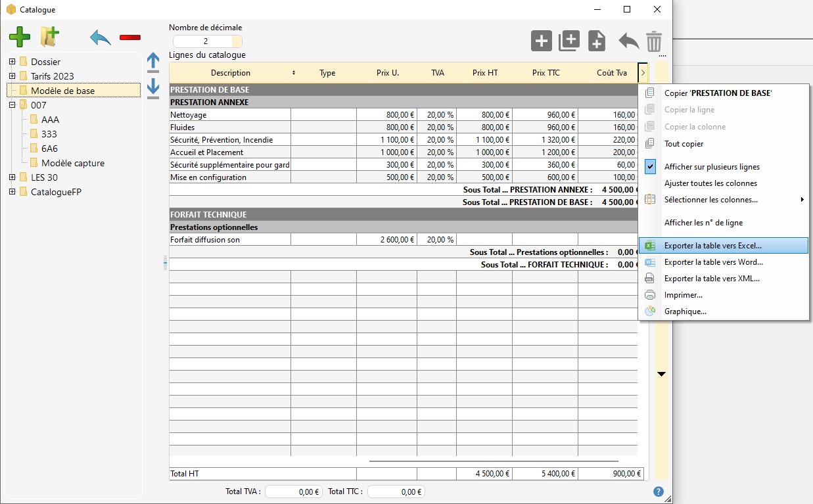Click the add folder icon
The image size is (813, 504).
pyautogui.click(x=50, y=37)
